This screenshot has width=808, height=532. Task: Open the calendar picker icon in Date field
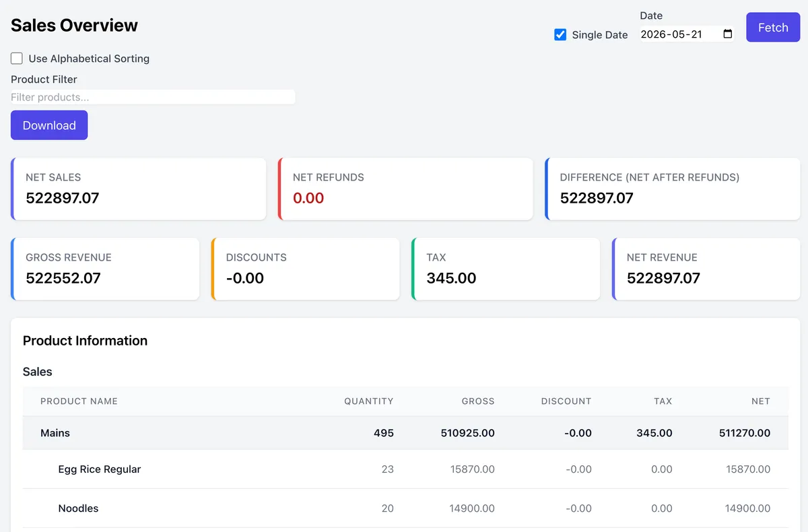(727, 34)
